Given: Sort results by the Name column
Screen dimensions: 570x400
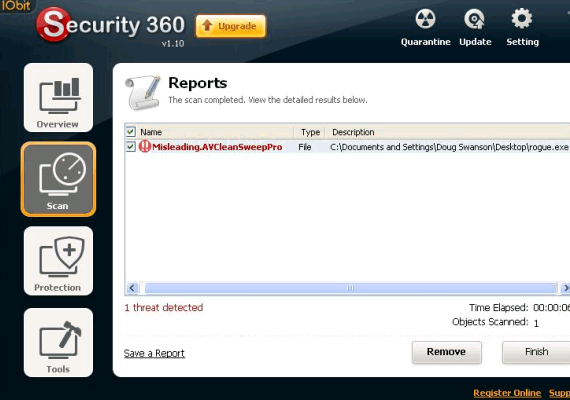Looking at the screenshot, I should [x=209, y=132].
